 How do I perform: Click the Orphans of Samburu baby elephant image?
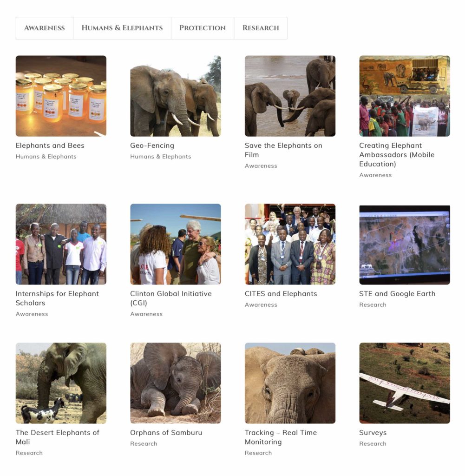[x=176, y=383]
